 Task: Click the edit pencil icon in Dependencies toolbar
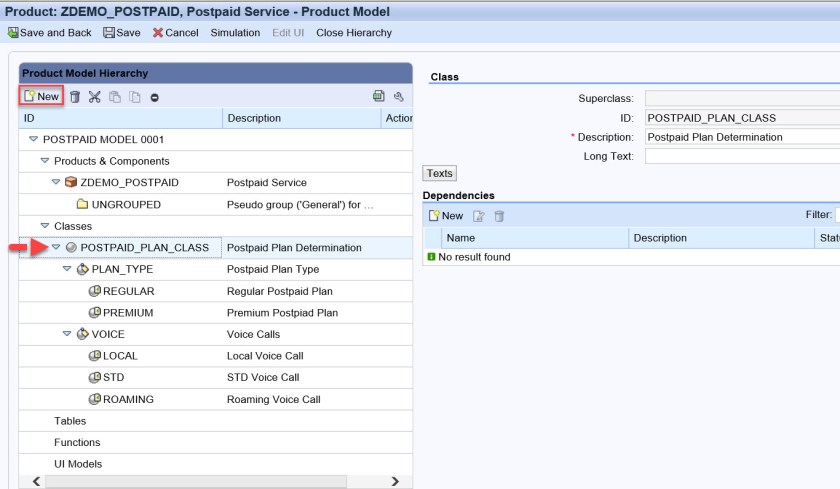[479, 216]
